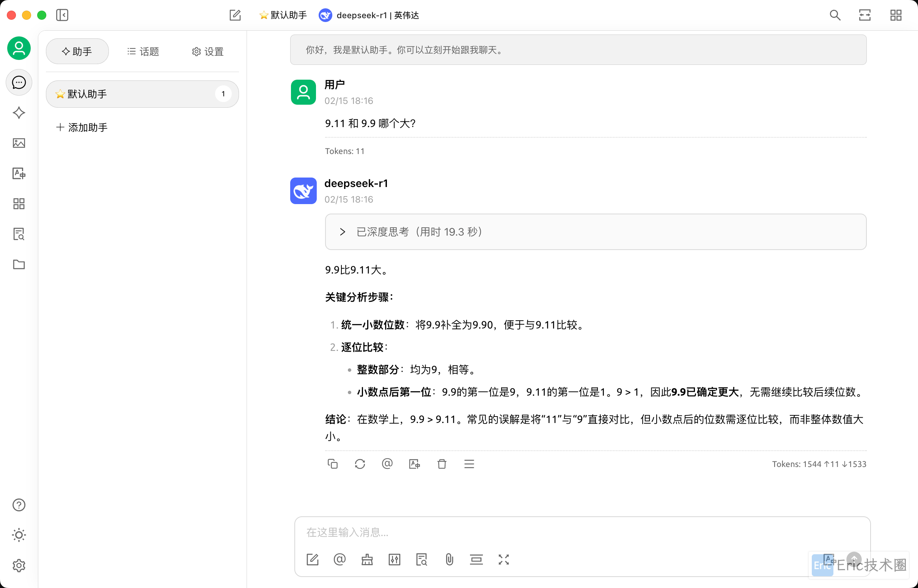Open the reply's more options menu icon
Screen dimensions: 918x588
coord(469,464)
